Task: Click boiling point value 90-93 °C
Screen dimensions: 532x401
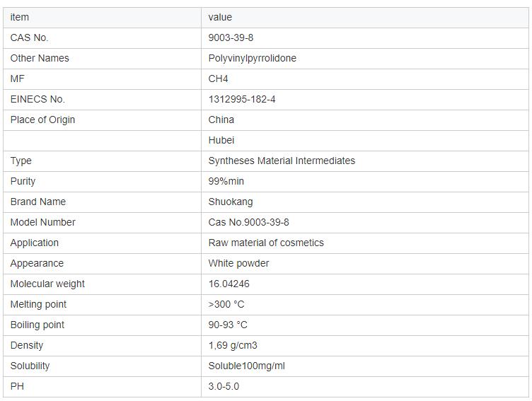Action: (228, 325)
